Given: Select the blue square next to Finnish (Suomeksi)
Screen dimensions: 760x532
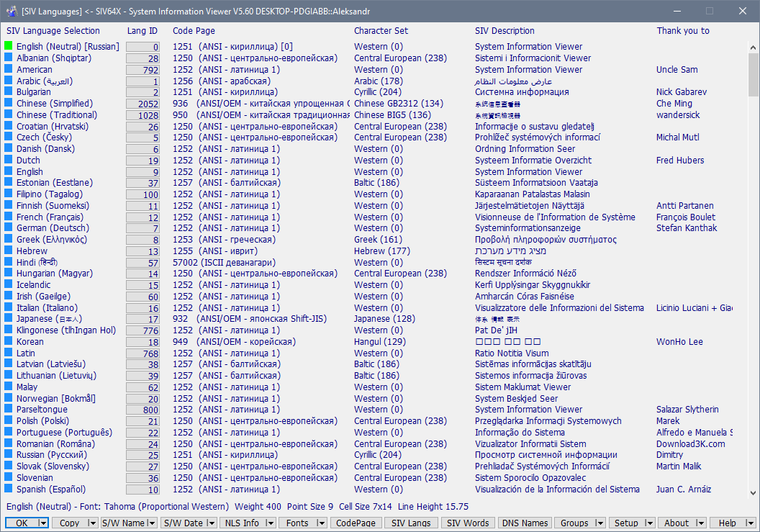Looking at the screenshot, I should click(8, 204).
